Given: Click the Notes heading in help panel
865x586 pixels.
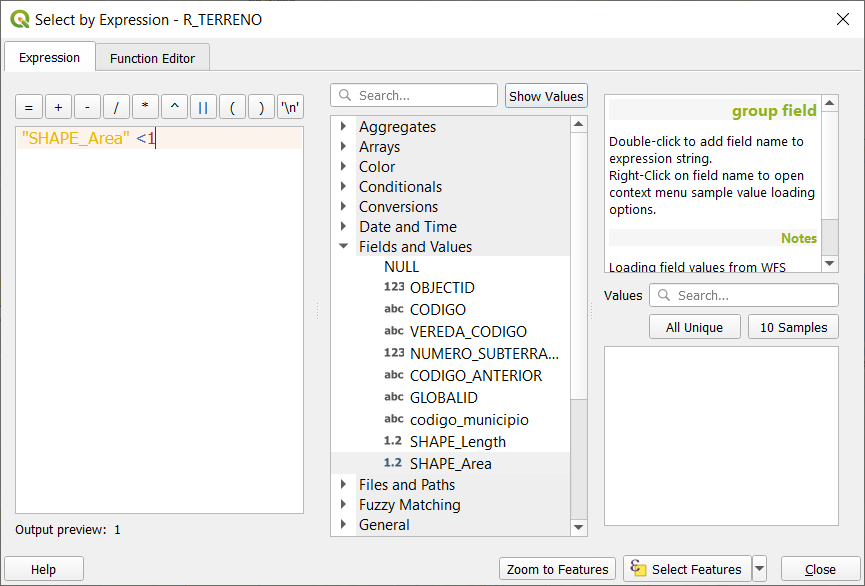Looking at the screenshot, I should pos(798,238).
